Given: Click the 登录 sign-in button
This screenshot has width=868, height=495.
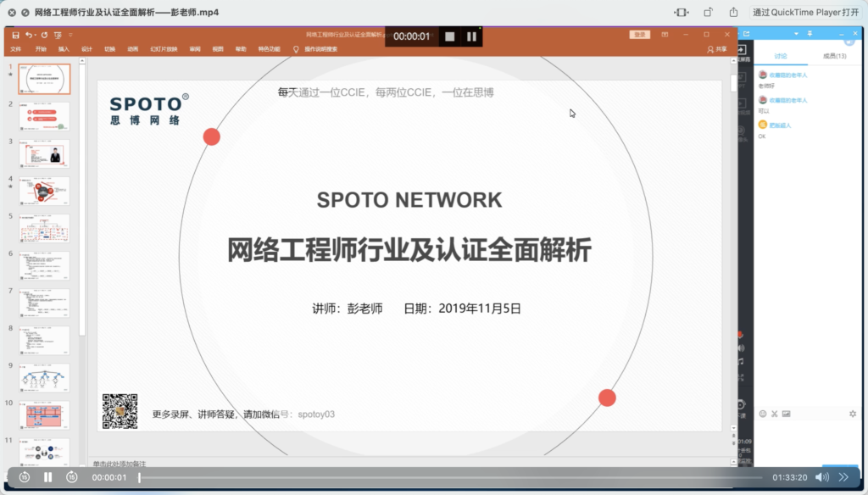Looking at the screenshot, I should (x=639, y=35).
